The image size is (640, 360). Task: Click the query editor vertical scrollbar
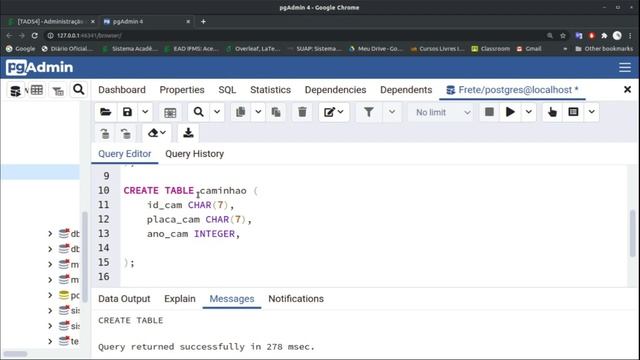pos(632,233)
